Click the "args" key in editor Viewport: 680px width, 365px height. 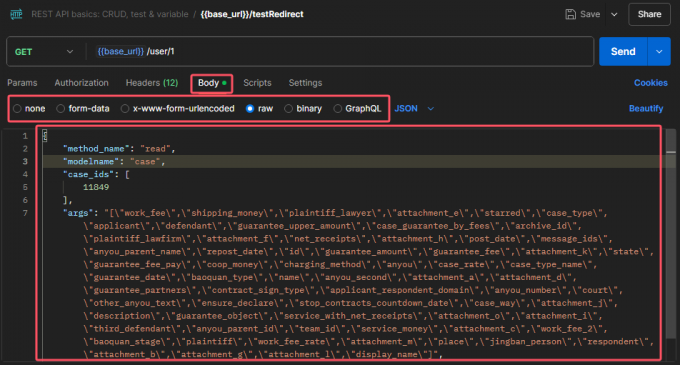click(78, 213)
